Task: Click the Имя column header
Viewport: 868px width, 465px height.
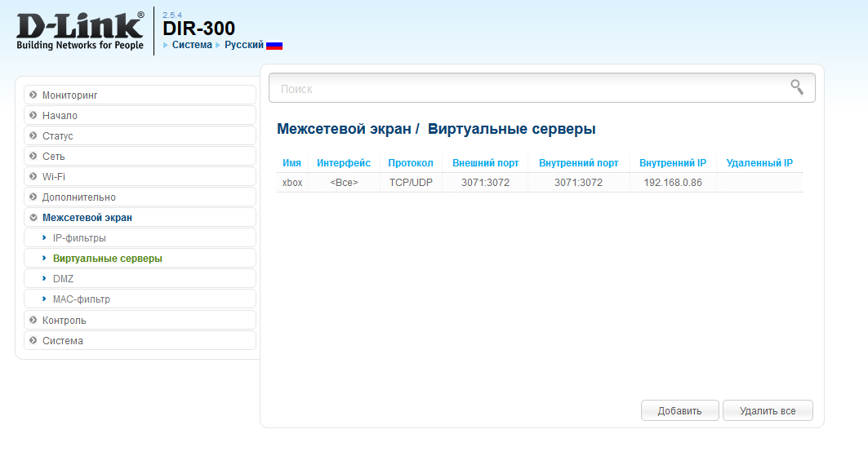Action: tap(292, 163)
